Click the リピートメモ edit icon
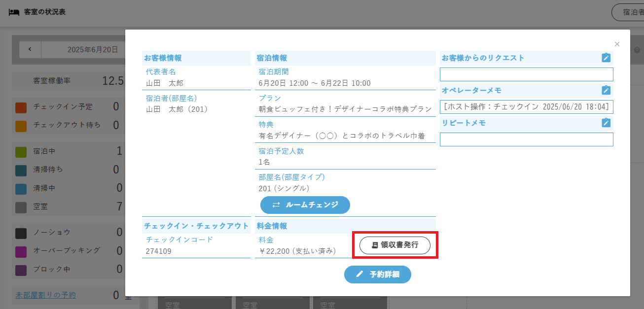The image size is (644, 309). click(x=606, y=123)
